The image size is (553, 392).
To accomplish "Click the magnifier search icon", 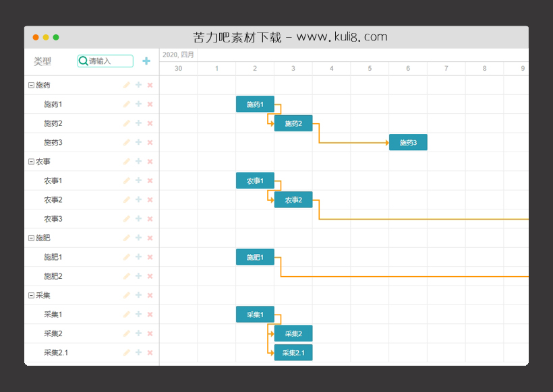I will pos(84,61).
